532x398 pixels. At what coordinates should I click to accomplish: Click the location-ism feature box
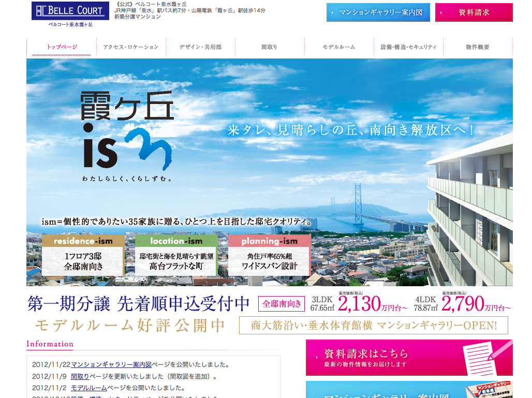tap(176, 255)
